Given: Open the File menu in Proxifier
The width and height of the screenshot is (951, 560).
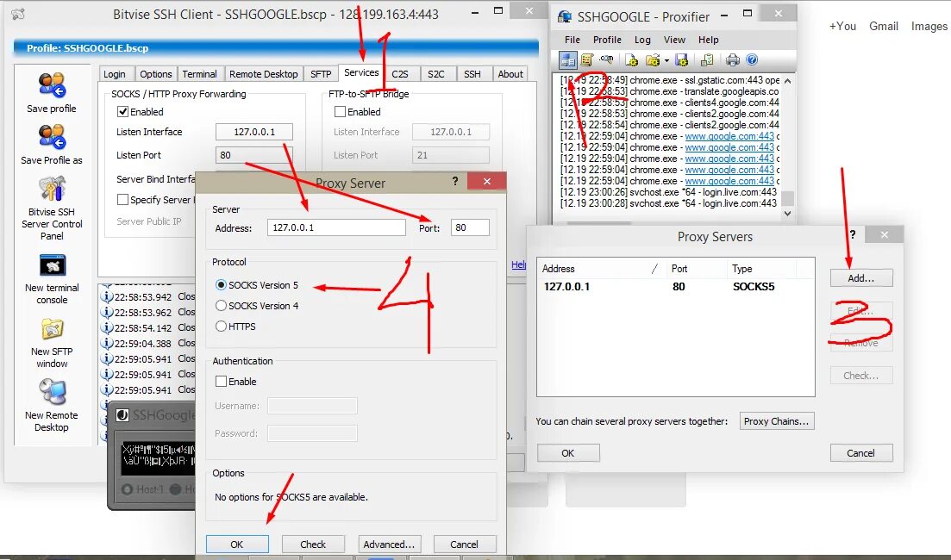Looking at the screenshot, I should point(572,40).
